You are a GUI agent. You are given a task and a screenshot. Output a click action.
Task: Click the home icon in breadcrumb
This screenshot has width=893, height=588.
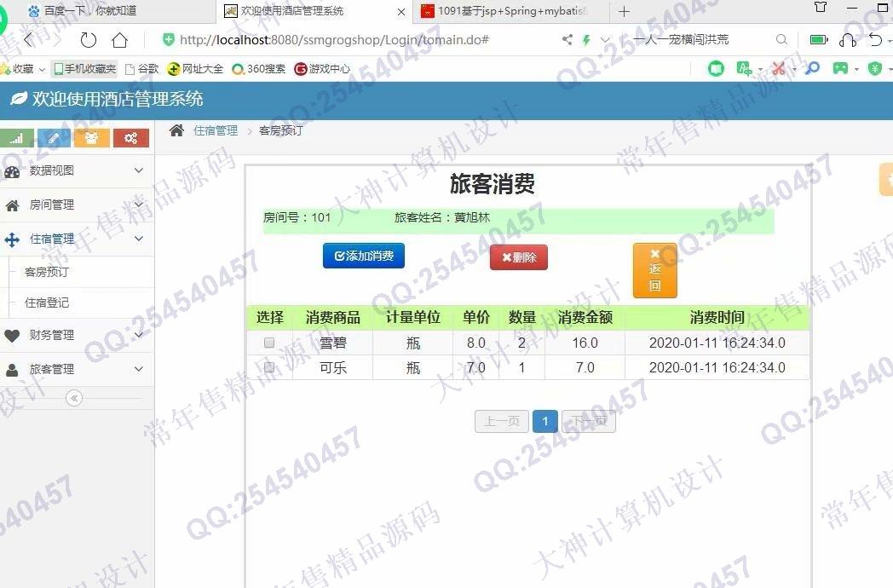coord(176,130)
